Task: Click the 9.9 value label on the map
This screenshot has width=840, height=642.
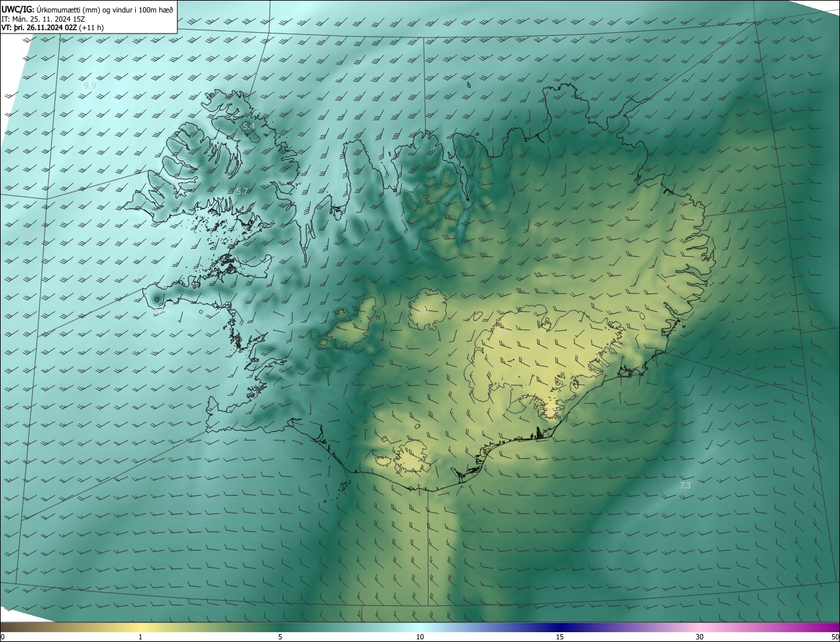Action: 90,86
